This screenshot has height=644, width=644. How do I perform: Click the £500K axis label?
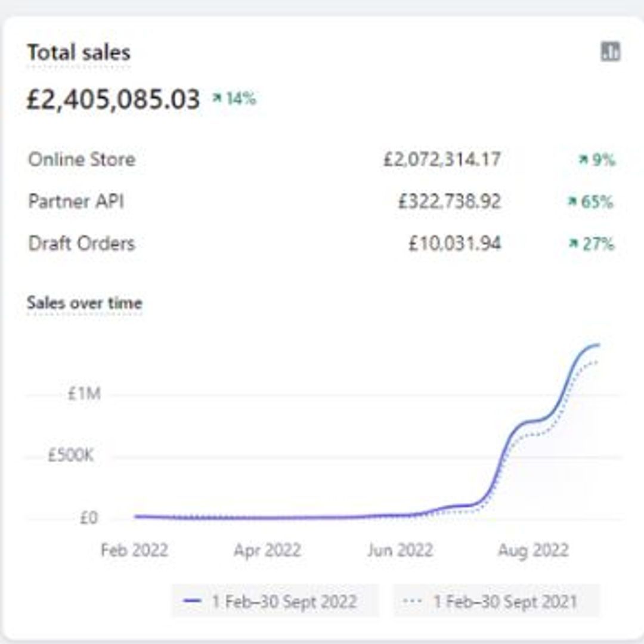tap(70, 455)
